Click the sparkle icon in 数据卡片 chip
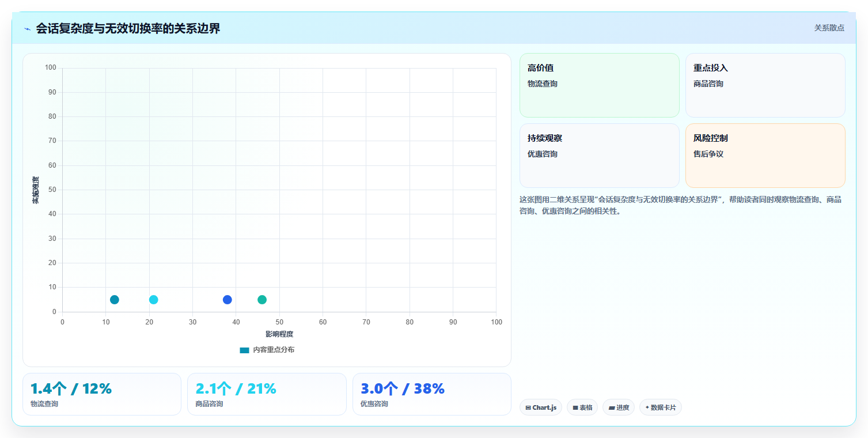 [x=647, y=407]
